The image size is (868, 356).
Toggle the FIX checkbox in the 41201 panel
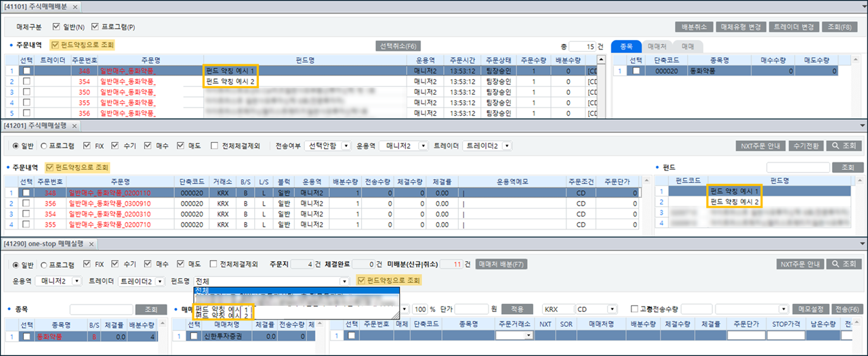pyautogui.click(x=87, y=146)
